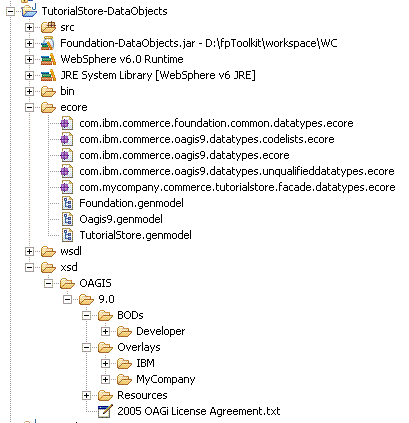Select Oagis9.genmodel in the tree
409x423 pixels.
121,219
